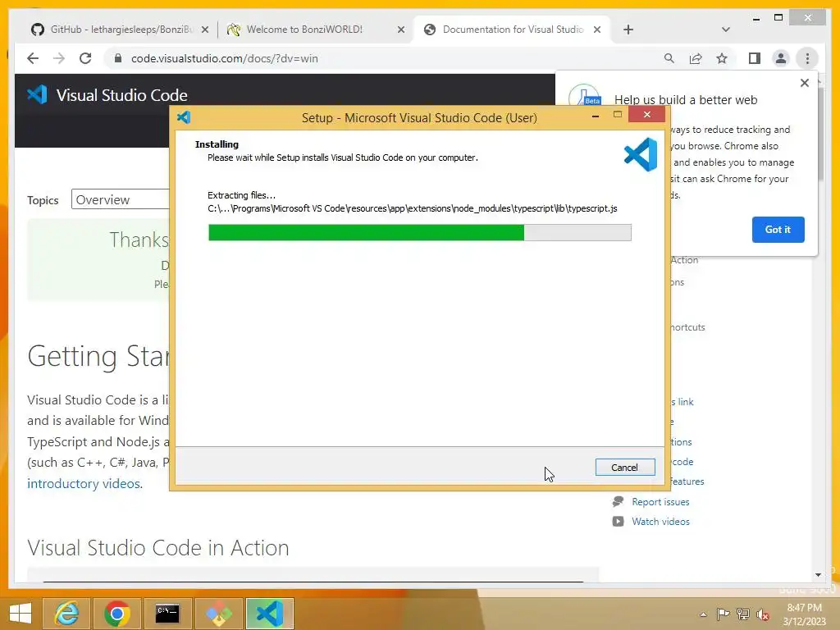
Task: Minimize the Setup dialog
Action: point(596,115)
